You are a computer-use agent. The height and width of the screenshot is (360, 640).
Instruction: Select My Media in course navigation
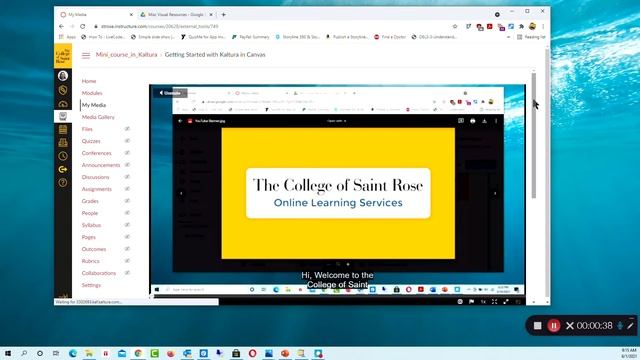pos(94,105)
